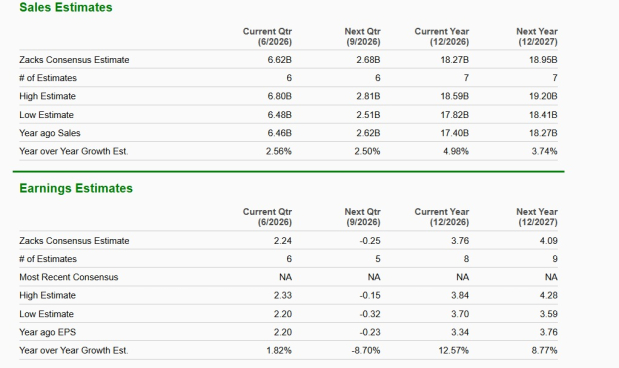Click the Sales Estimates heading
619x368 pixels.
(66, 7)
